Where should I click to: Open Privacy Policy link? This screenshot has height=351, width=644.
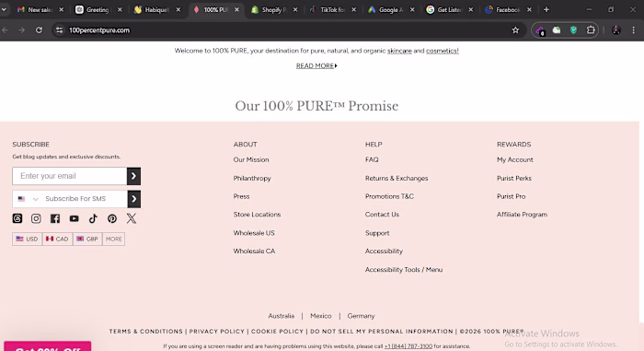pos(217,332)
